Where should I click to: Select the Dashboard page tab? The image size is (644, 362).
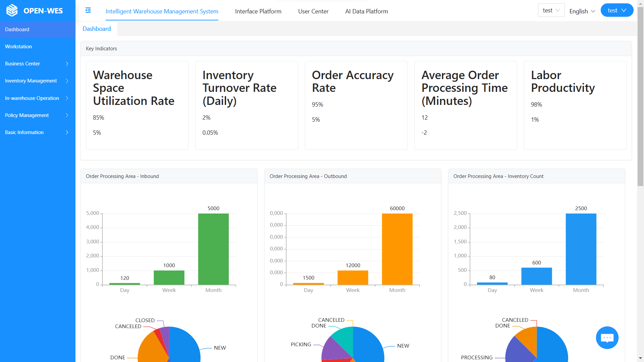(x=97, y=29)
